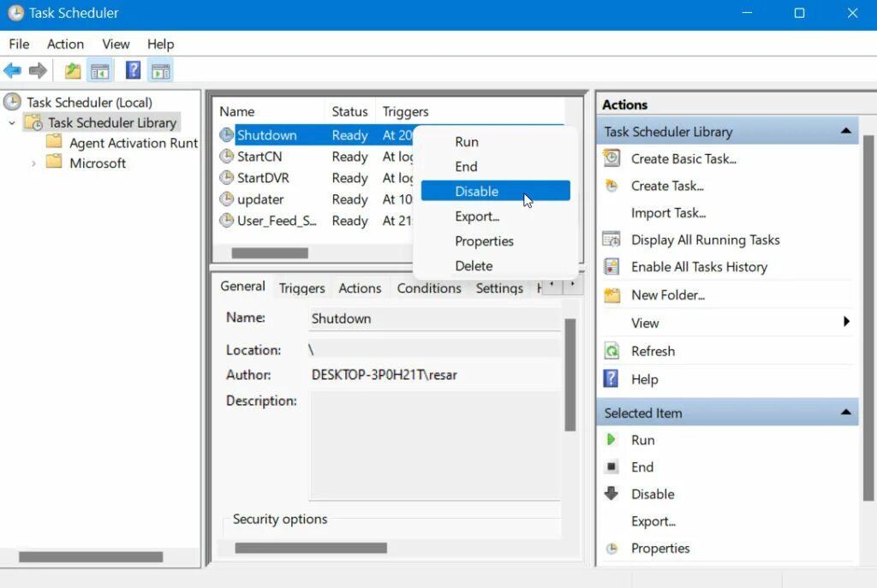Choose Delete from the context menu

point(496,266)
